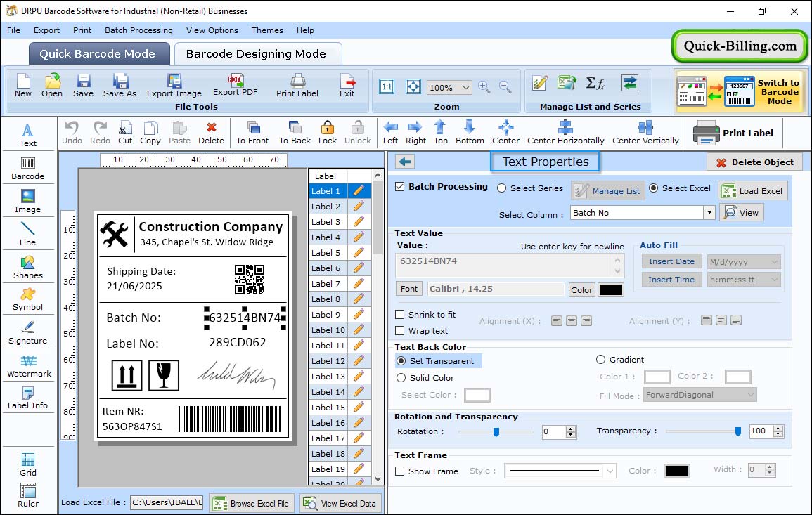Switch to Quick Barcode Mode tab
This screenshot has height=515, width=812.
click(x=98, y=54)
